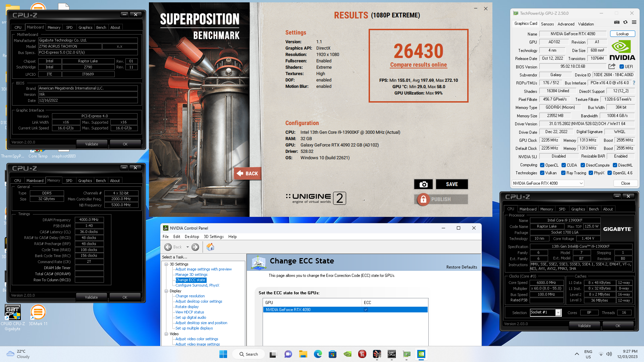This screenshot has height=362, width=644.
Task: Open Change resolution task
Action: (190, 296)
